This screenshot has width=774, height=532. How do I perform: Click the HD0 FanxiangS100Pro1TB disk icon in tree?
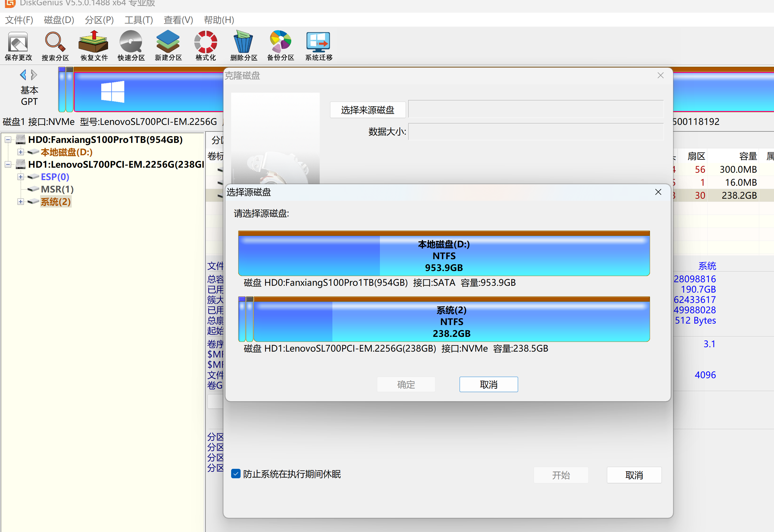[x=21, y=139]
